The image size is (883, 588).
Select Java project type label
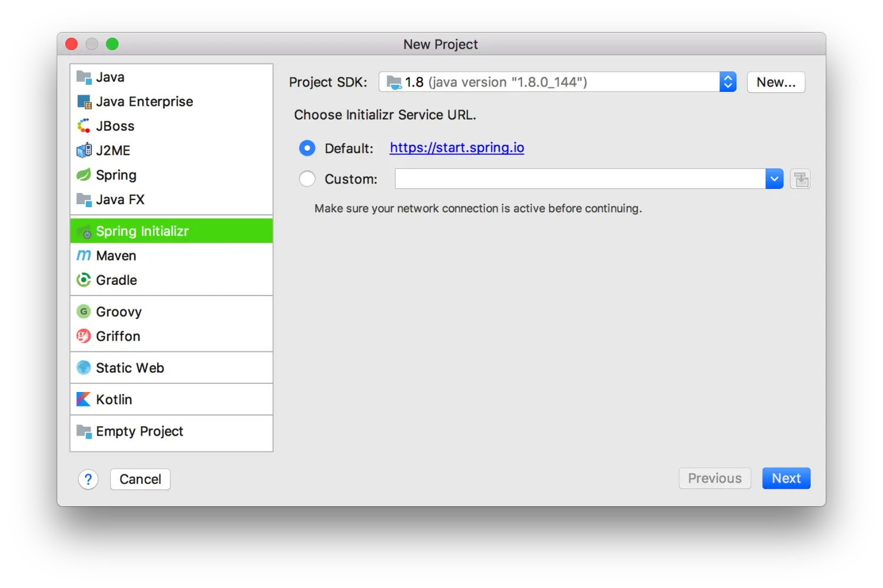pos(110,77)
